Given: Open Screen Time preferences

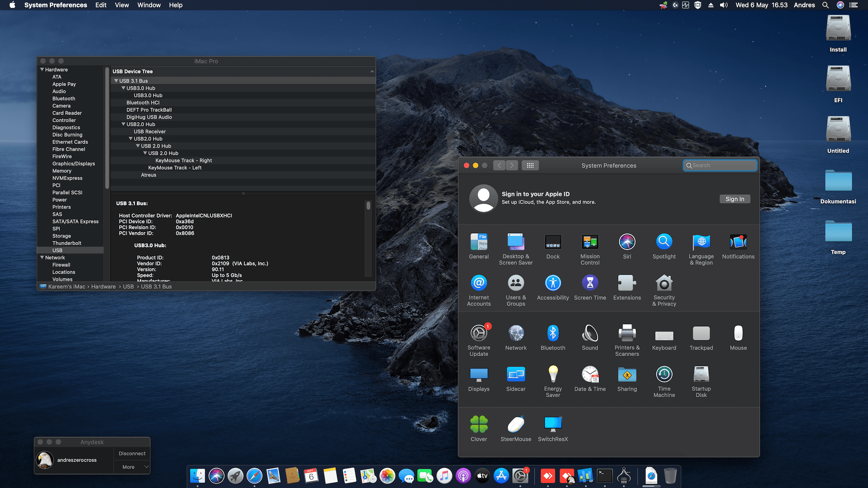Looking at the screenshot, I should 590,287.
